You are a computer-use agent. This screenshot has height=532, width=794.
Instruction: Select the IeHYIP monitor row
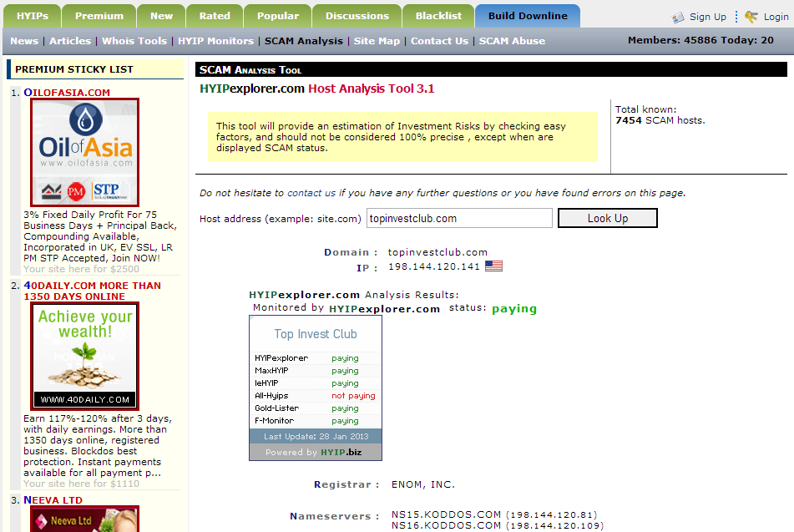coord(315,383)
